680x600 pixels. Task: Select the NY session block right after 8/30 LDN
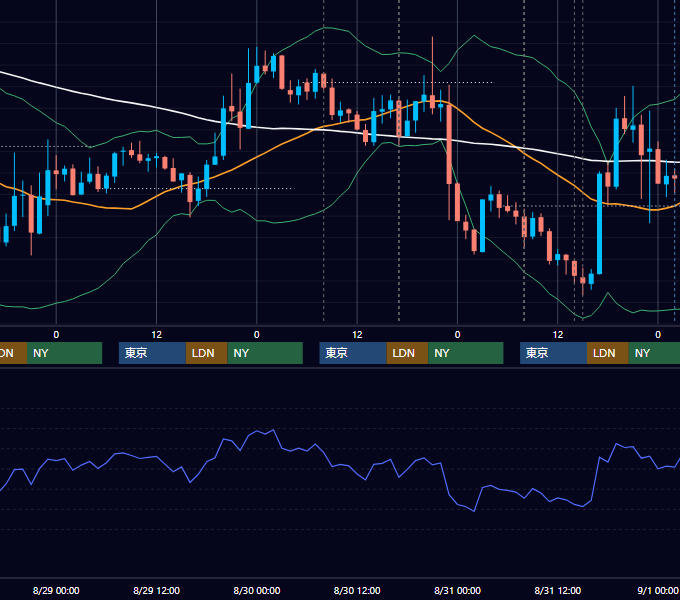[466, 353]
